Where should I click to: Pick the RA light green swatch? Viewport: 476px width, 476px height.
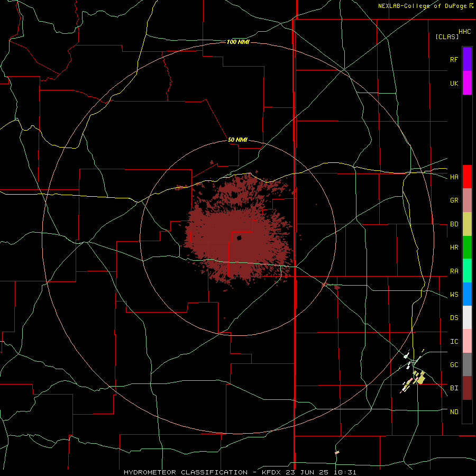pyautogui.click(x=467, y=271)
